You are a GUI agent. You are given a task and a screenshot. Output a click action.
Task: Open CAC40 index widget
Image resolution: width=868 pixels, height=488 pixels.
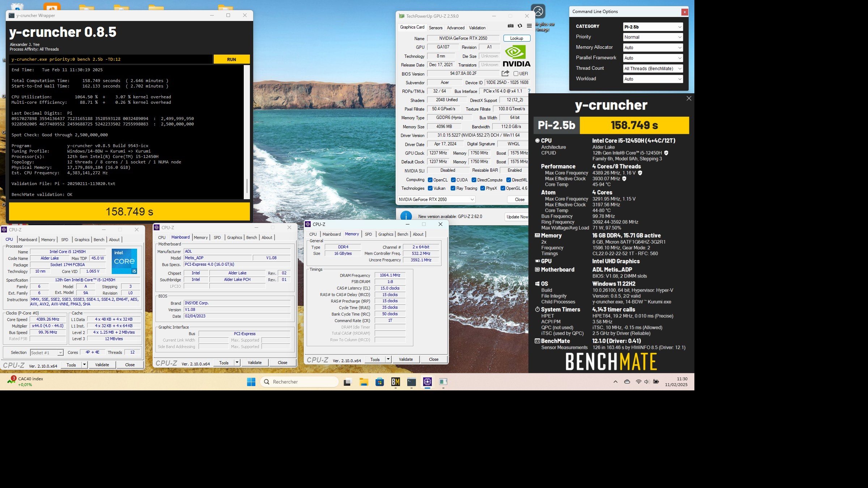(25, 381)
